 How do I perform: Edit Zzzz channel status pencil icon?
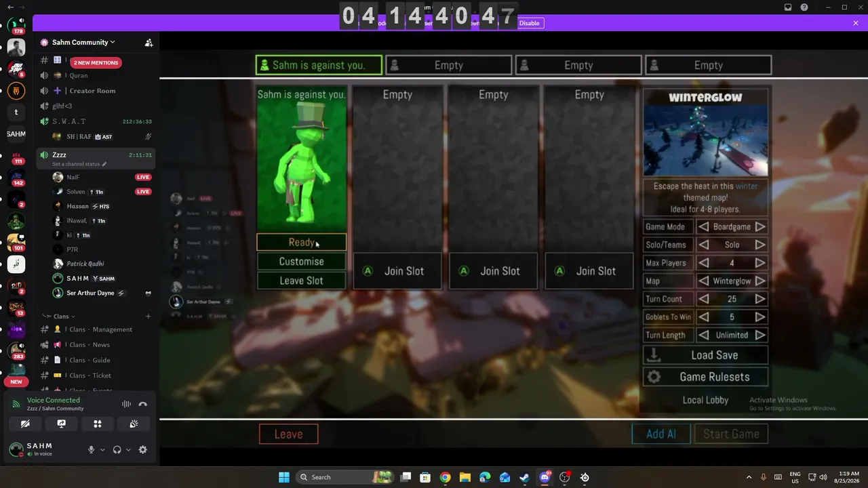(104, 164)
